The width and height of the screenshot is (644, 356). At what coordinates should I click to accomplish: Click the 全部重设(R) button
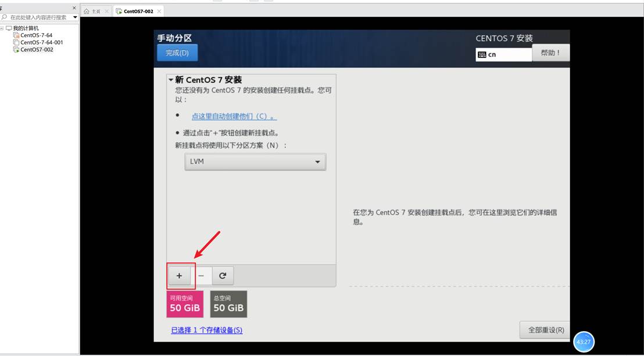545,330
